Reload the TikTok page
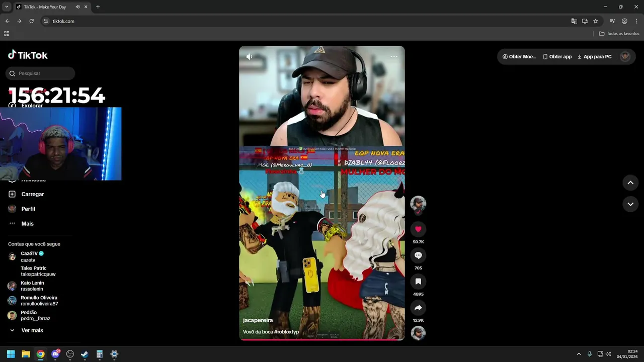Screen dimensions: 644x362 (31, 21)
